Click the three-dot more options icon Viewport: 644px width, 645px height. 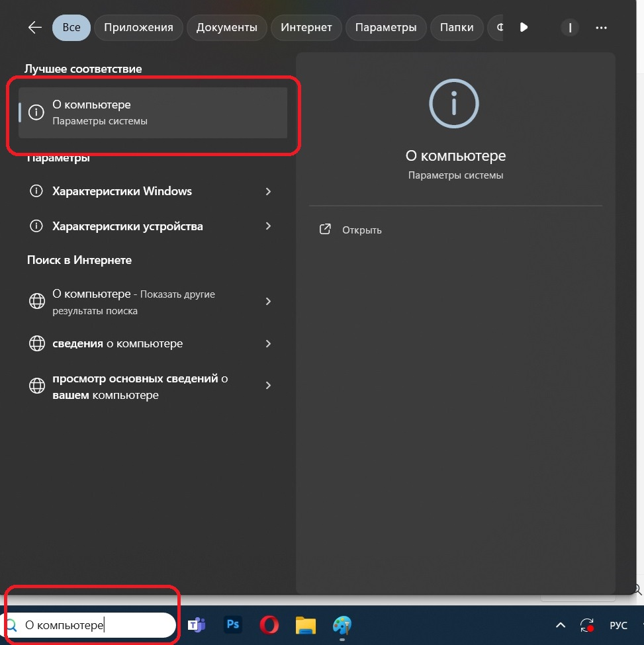coord(601,28)
